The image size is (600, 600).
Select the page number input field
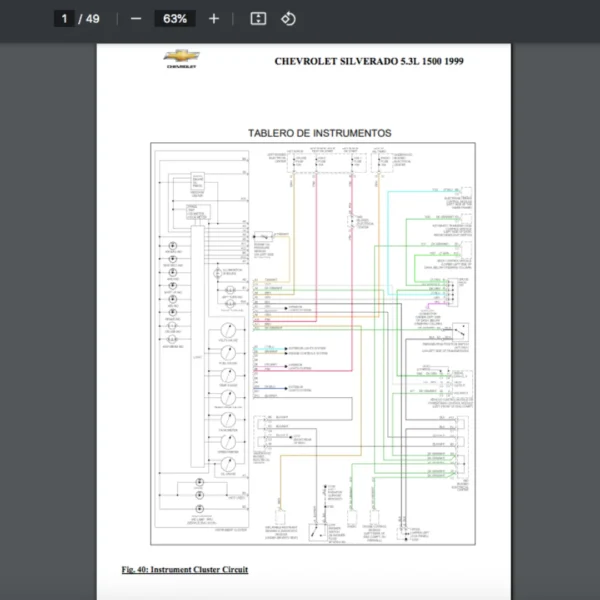(x=65, y=19)
